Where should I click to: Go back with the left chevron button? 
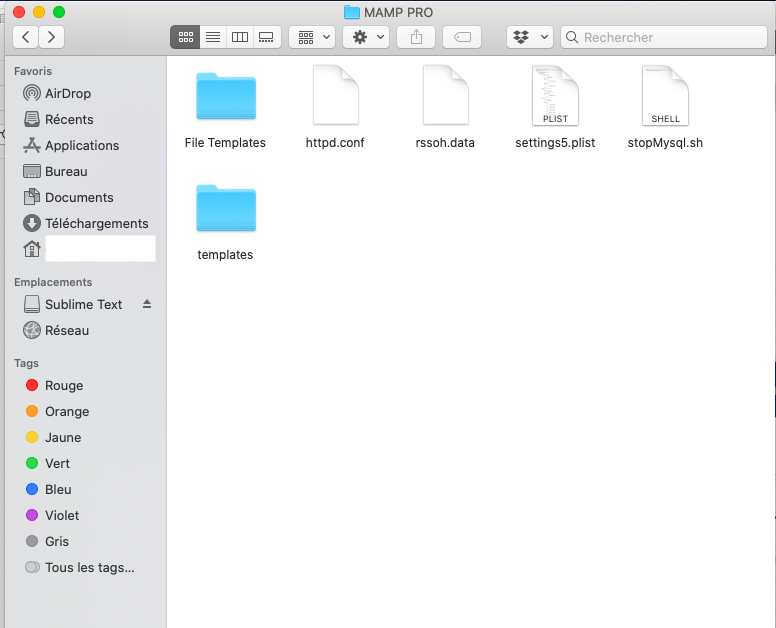(x=26, y=37)
